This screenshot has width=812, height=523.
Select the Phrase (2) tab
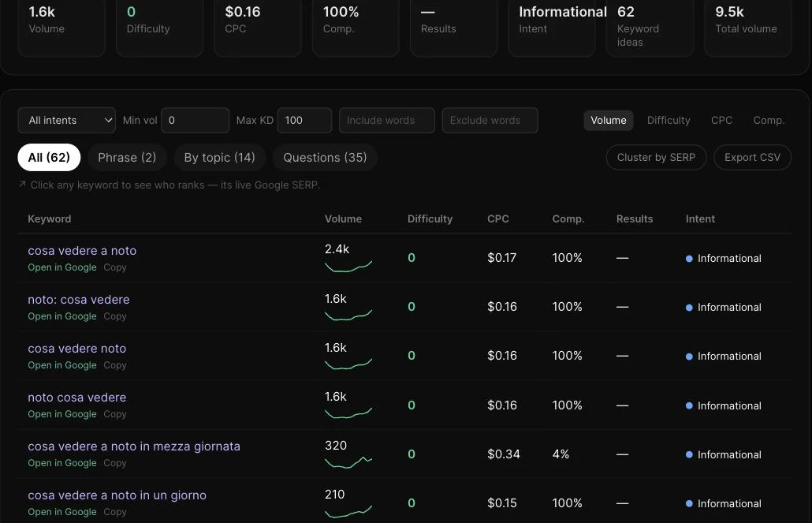point(127,158)
